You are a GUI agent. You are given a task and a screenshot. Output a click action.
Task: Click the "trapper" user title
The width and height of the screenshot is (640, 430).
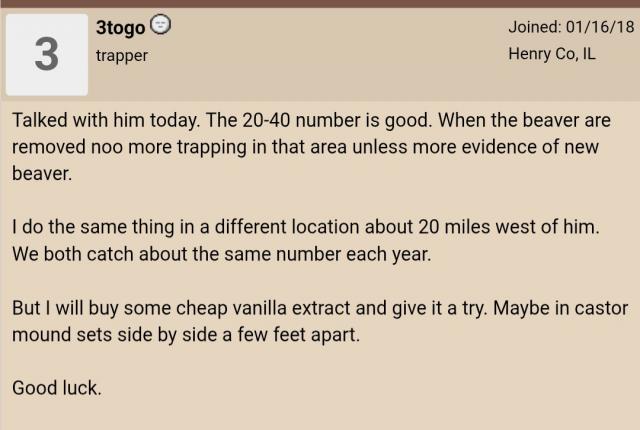(121, 56)
